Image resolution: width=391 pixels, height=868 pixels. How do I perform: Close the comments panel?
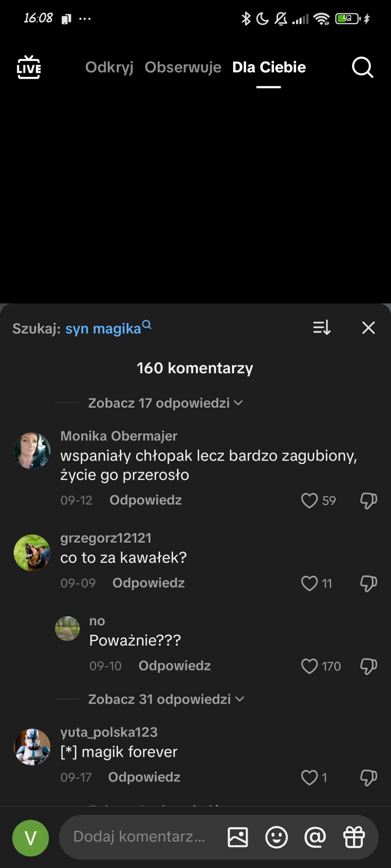pos(368,327)
